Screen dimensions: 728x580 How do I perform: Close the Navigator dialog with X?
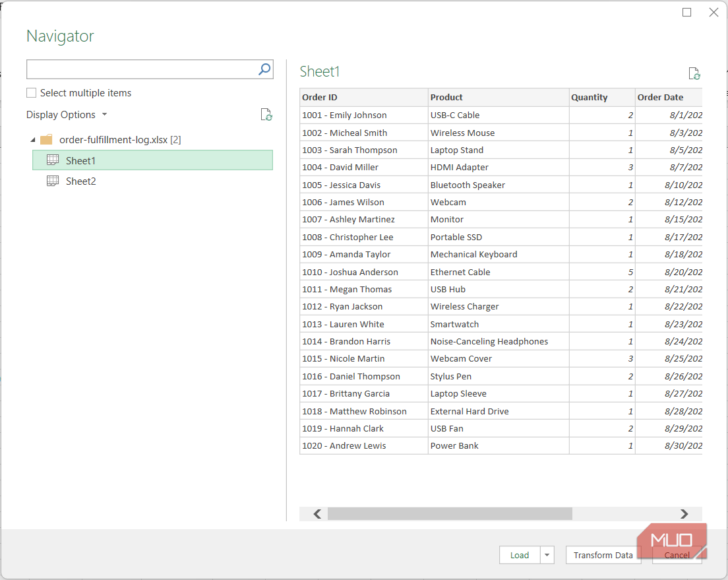(713, 13)
